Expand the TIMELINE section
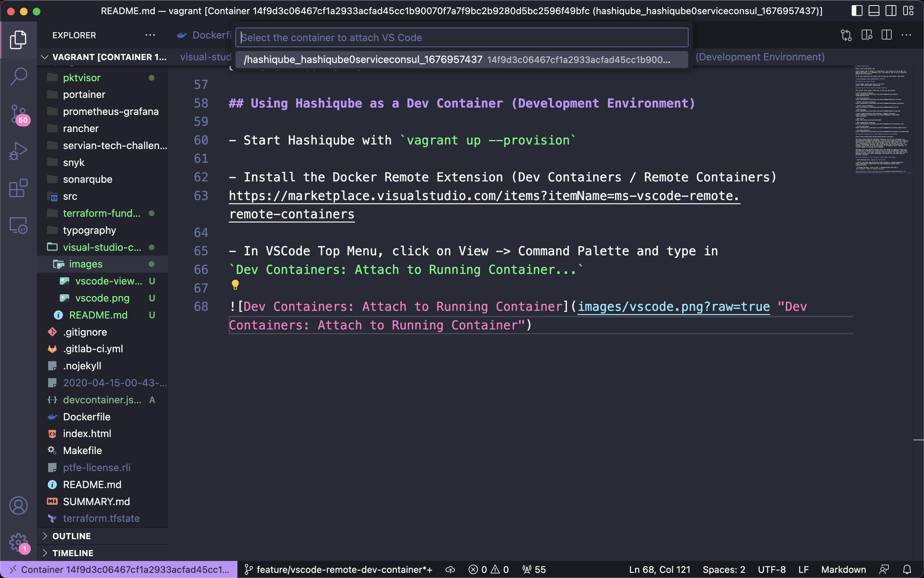Screen dimensions: 924x578 click(102, 553)
